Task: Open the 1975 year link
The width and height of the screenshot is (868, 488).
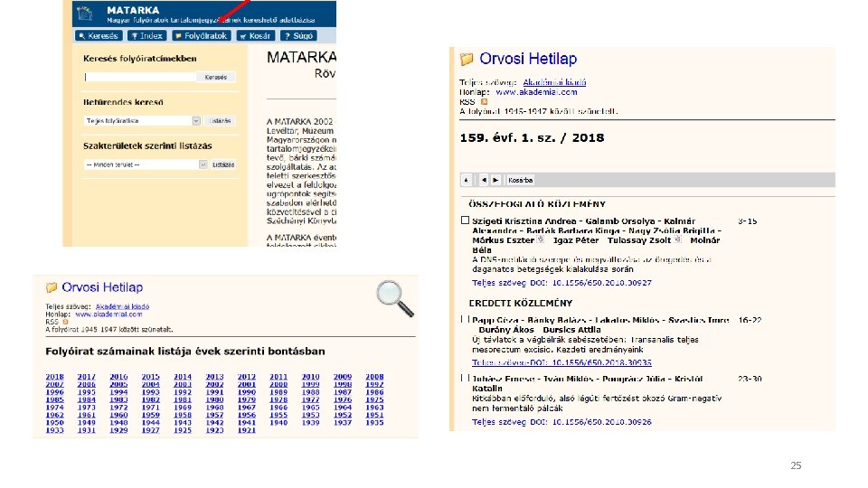Action: (x=374, y=399)
